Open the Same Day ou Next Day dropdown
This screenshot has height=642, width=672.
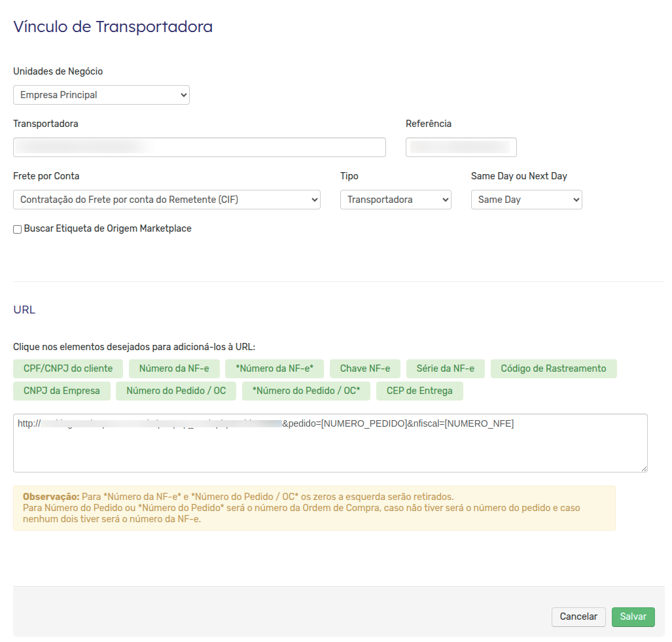[x=526, y=200]
